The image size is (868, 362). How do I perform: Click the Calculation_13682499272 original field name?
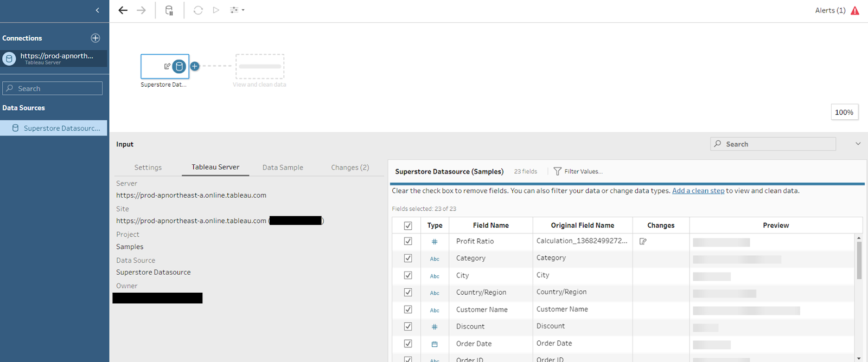[x=582, y=241]
